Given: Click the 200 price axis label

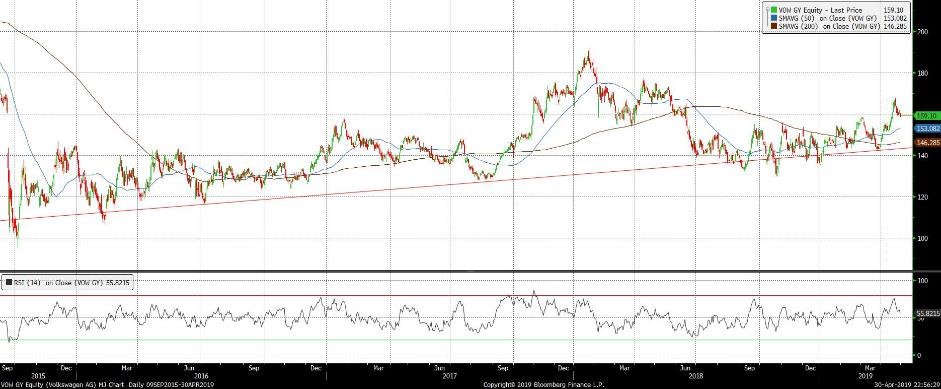Looking at the screenshot, I should (x=922, y=32).
